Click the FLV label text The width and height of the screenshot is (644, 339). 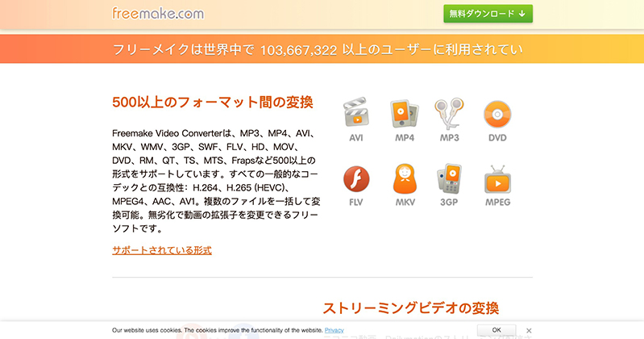355,202
